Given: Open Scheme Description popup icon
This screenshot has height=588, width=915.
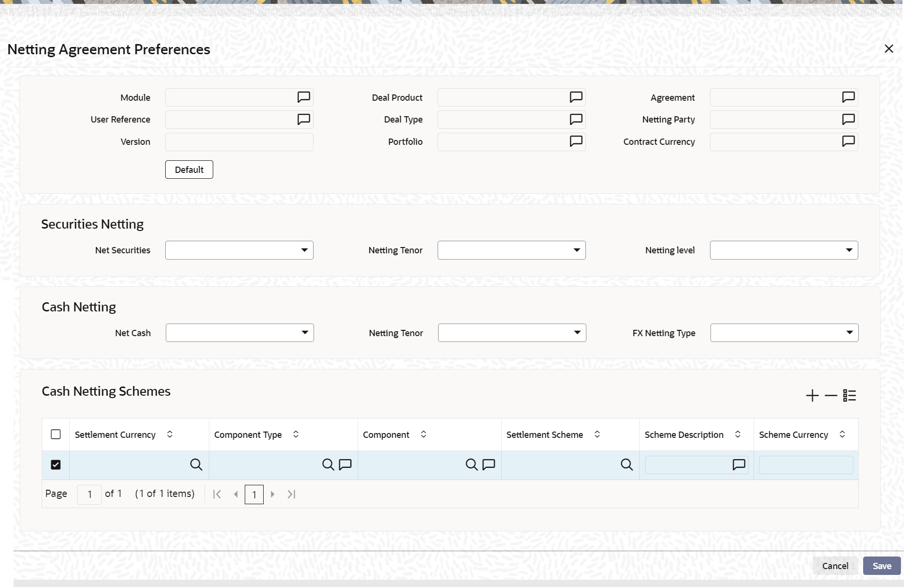Looking at the screenshot, I should click(x=739, y=465).
